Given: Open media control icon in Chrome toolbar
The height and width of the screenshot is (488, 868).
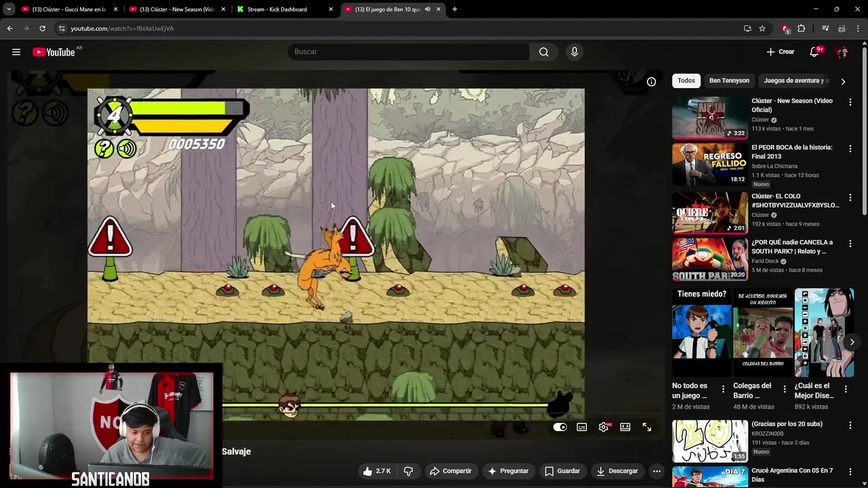Looking at the screenshot, I should point(825,28).
